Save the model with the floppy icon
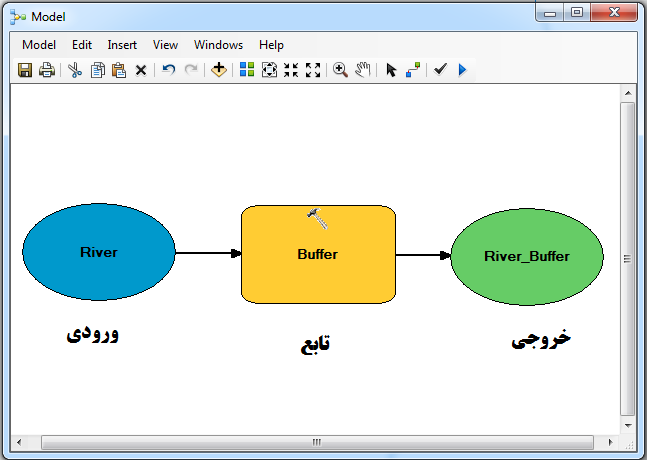 coord(25,70)
